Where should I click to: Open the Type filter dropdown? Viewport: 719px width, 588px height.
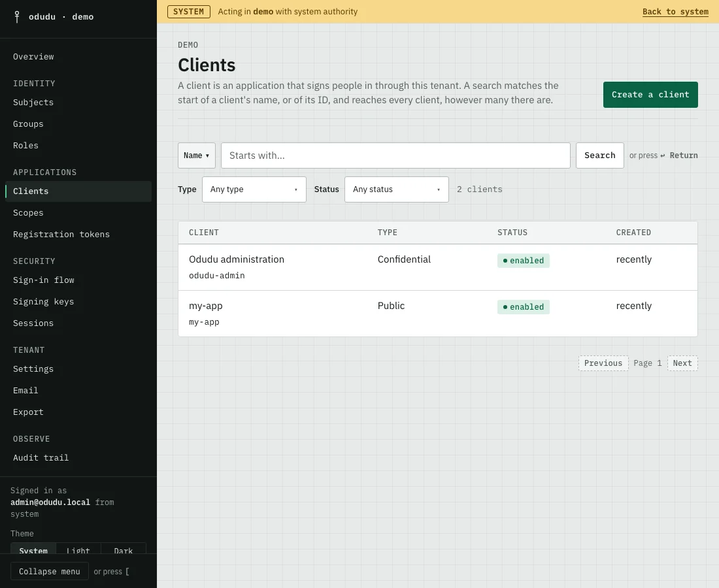pos(254,189)
